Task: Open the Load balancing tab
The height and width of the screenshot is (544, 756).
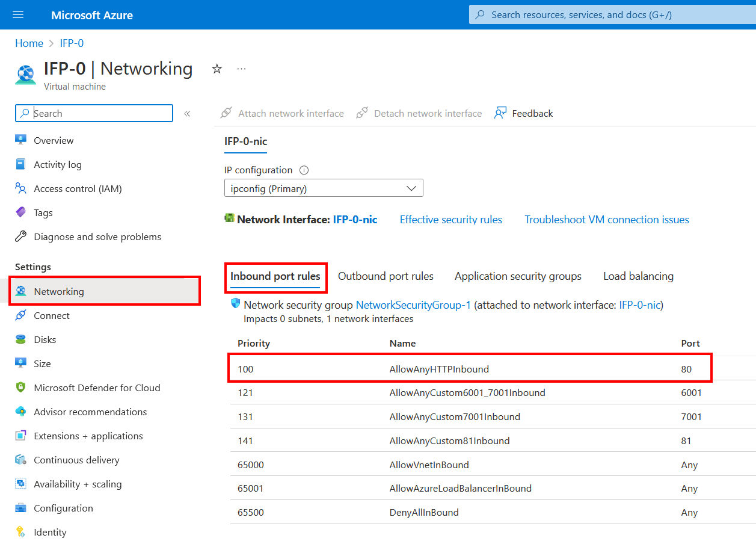Action: click(x=638, y=276)
